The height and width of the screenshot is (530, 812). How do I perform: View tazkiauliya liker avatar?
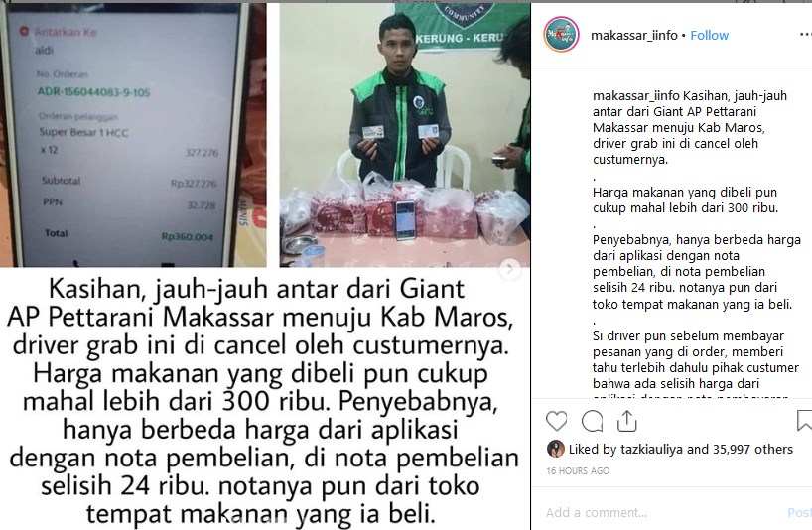click(x=556, y=449)
